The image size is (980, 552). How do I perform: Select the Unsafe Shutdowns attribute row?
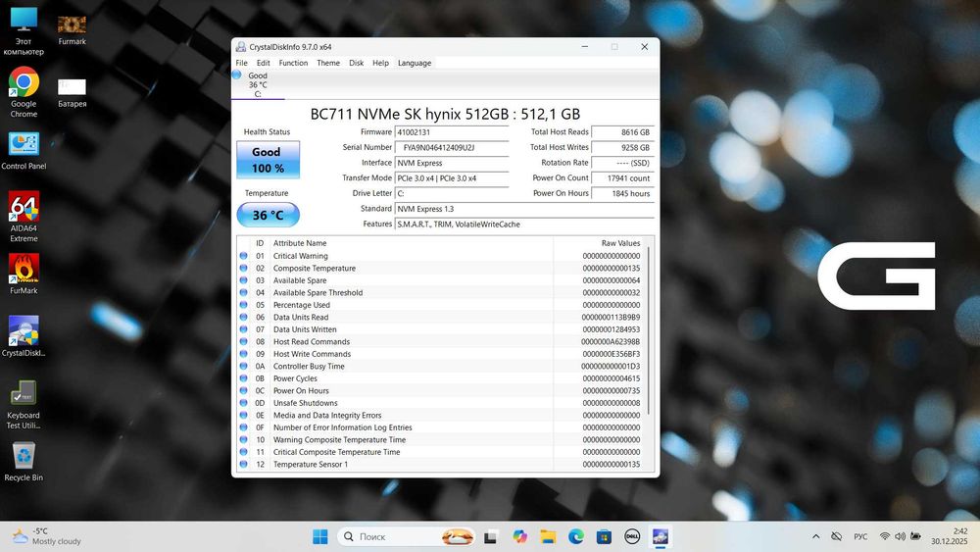(x=441, y=403)
